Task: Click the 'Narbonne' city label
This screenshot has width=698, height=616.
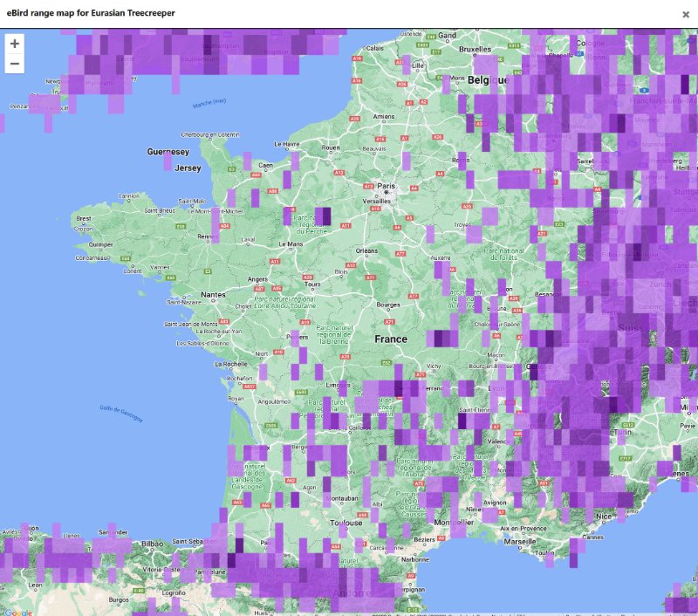Action: point(415,559)
